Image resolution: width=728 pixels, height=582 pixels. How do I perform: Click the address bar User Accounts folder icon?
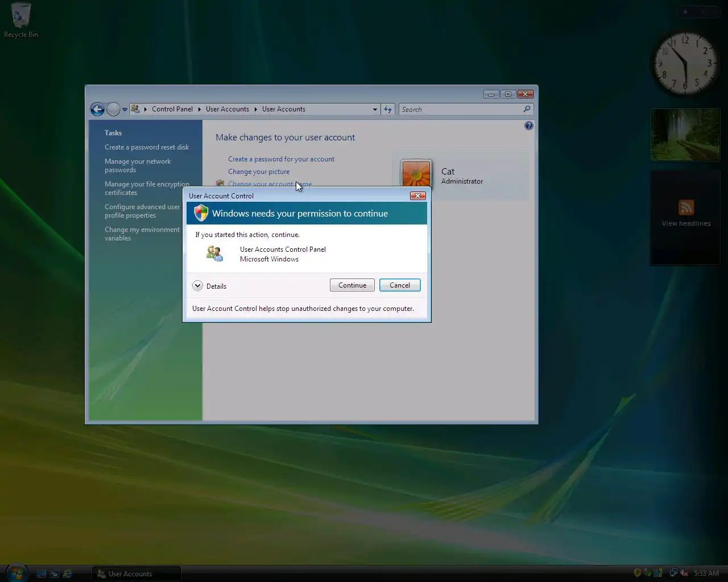click(135, 109)
